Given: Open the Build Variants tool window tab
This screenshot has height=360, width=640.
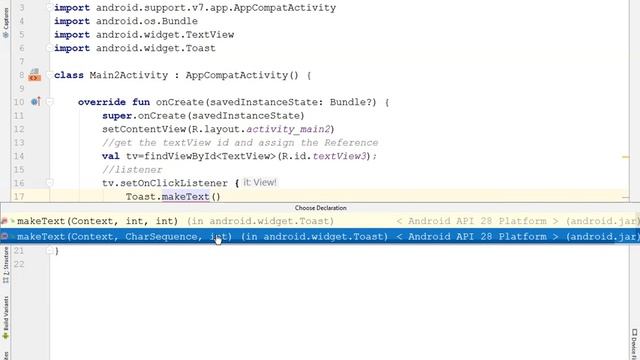Looking at the screenshot, I should (x=5, y=318).
